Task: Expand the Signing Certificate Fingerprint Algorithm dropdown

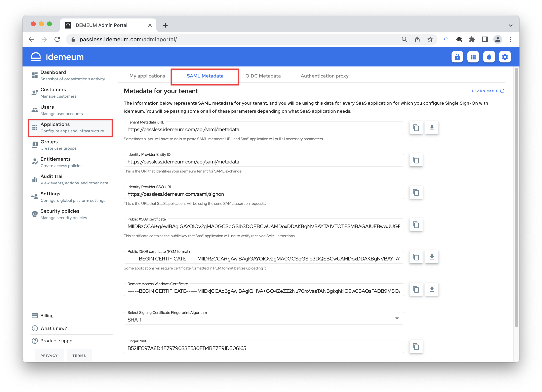Action: click(x=264, y=318)
